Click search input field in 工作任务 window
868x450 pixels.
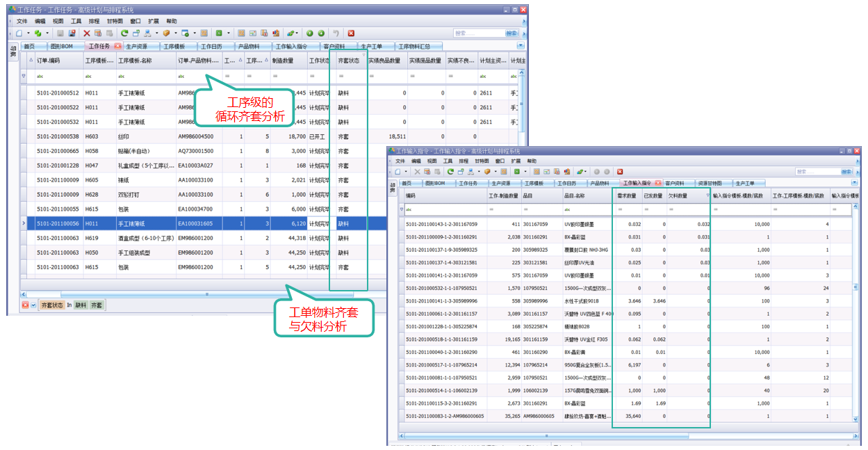478,33
